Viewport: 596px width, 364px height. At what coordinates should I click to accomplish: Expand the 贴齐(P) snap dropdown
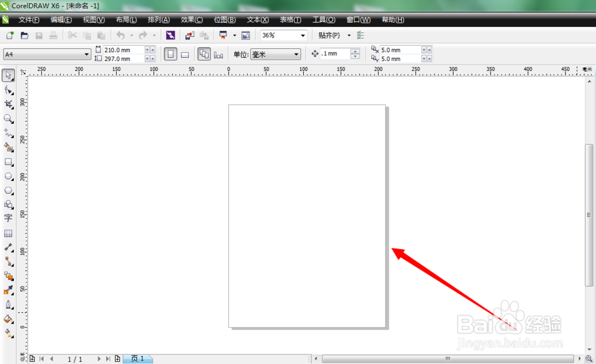pyautogui.click(x=349, y=35)
